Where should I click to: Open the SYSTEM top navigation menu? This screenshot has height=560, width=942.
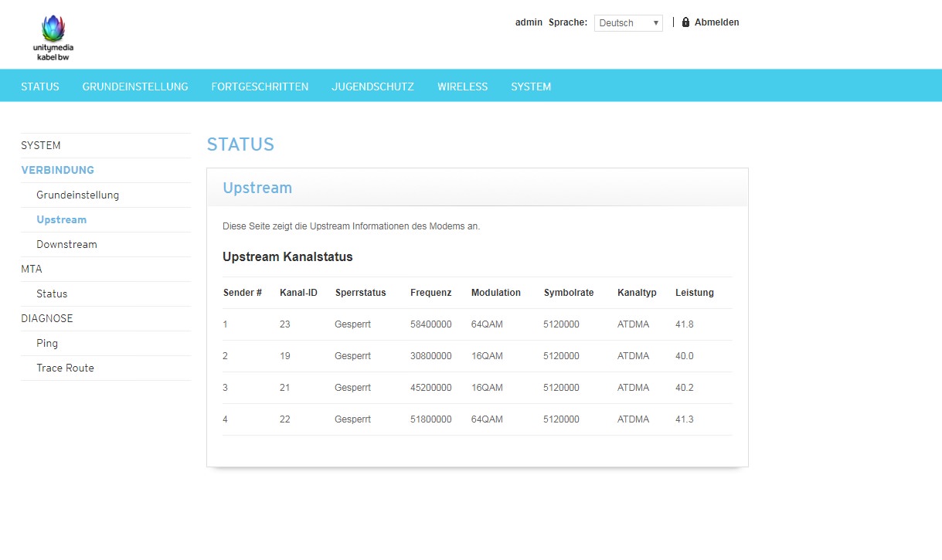tap(531, 87)
